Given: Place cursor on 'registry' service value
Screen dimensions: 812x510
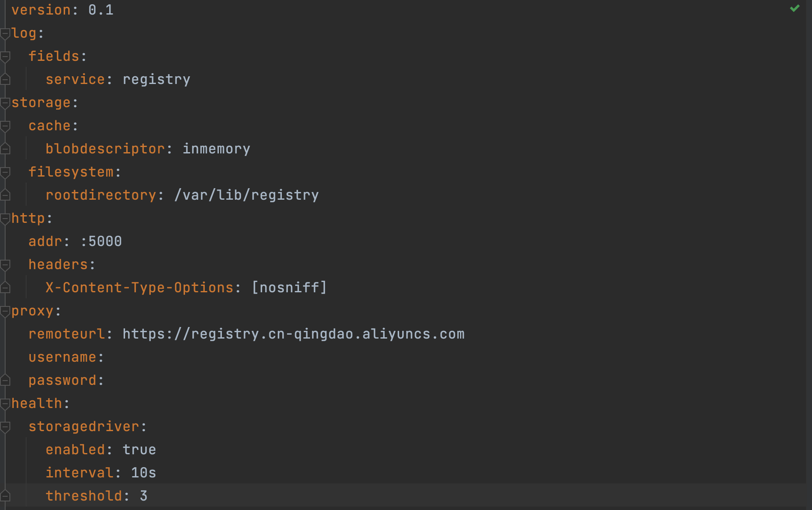Looking at the screenshot, I should 157,80.
